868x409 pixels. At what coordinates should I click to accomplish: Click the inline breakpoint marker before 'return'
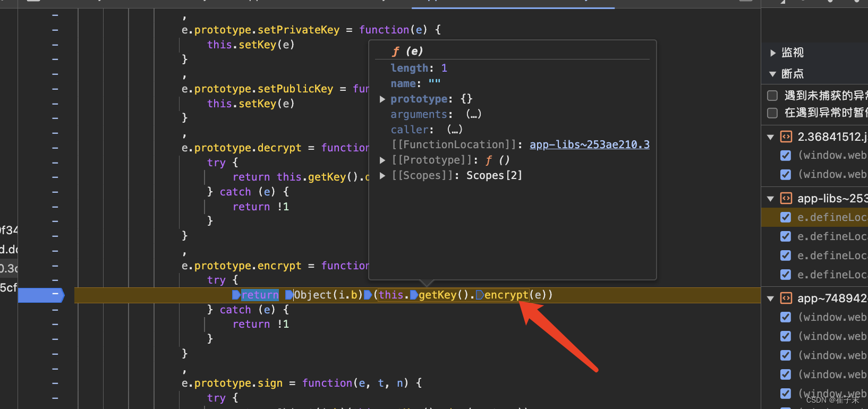tap(236, 295)
